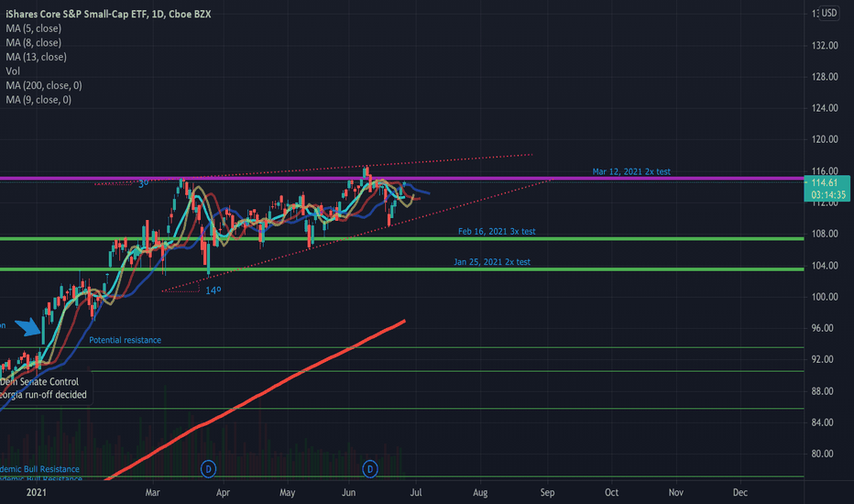Click the 132.00 price axis label
The height and width of the screenshot is (504, 854).
(825, 46)
